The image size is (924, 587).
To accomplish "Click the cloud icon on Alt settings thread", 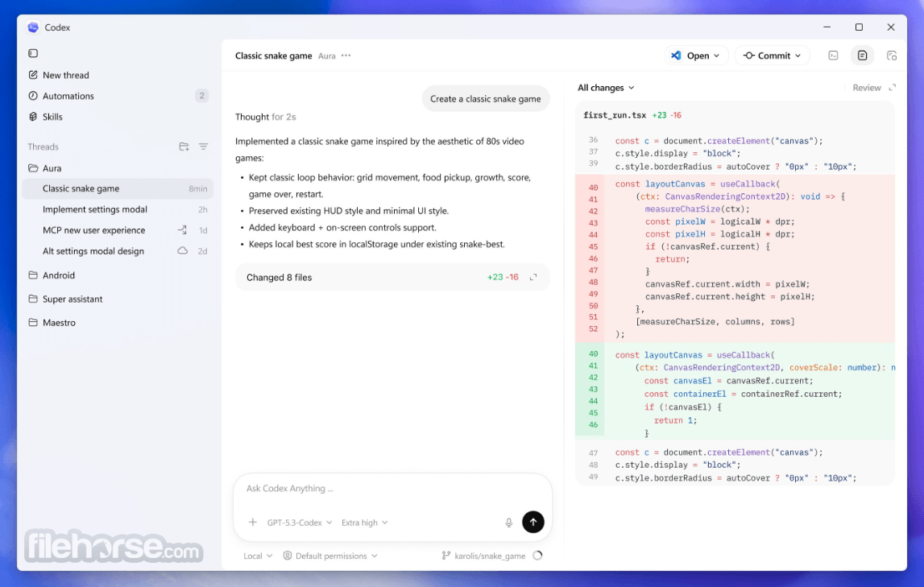I will click(183, 250).
